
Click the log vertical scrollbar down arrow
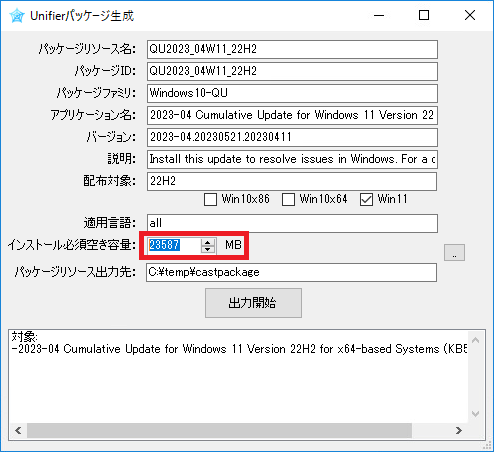pos(476,414)
